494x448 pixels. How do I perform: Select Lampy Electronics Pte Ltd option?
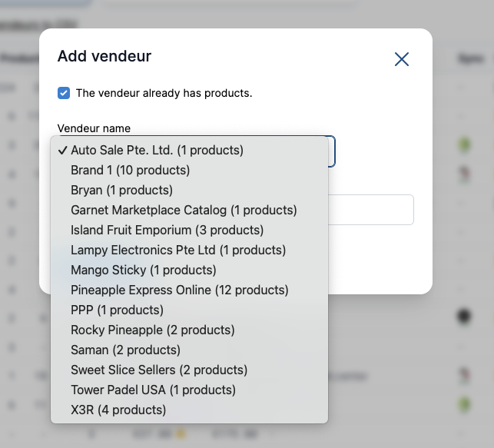click(189, 251)
